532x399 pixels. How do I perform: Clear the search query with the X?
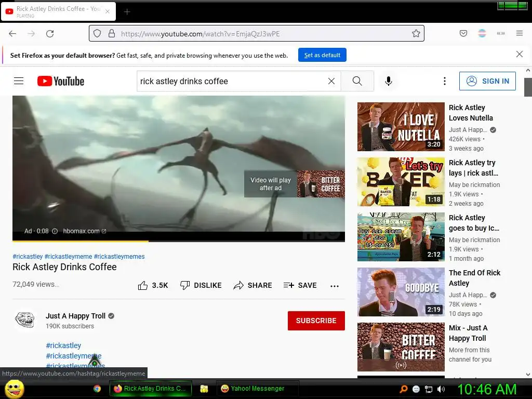coord(331,81)
